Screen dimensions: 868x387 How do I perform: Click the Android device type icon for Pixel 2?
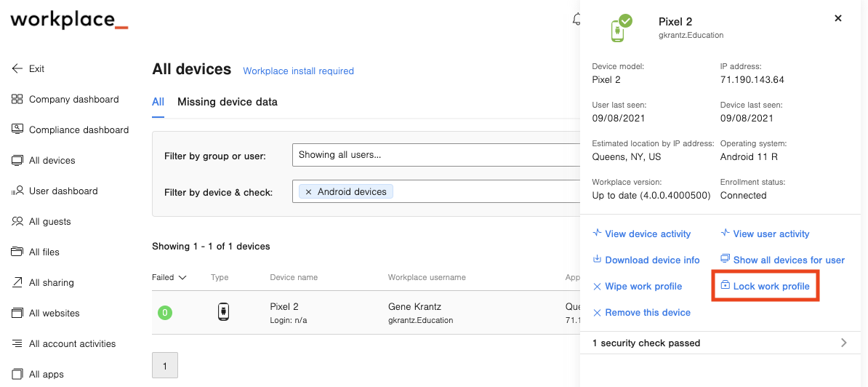222,312
